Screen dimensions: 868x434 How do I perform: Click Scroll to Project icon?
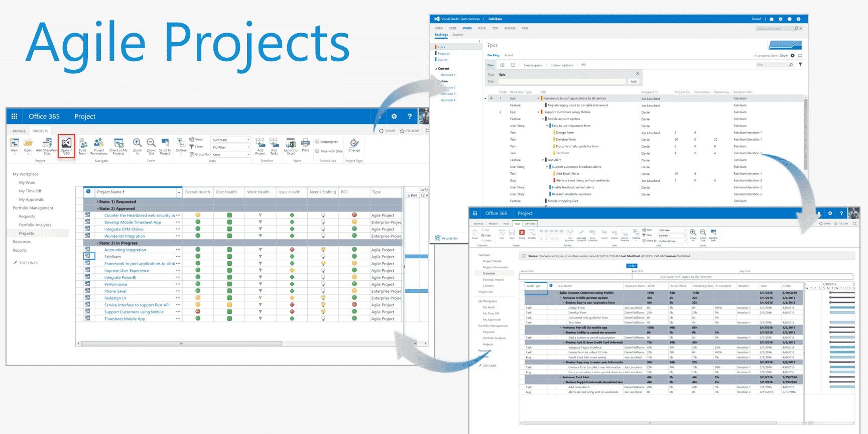click(165, 146)
